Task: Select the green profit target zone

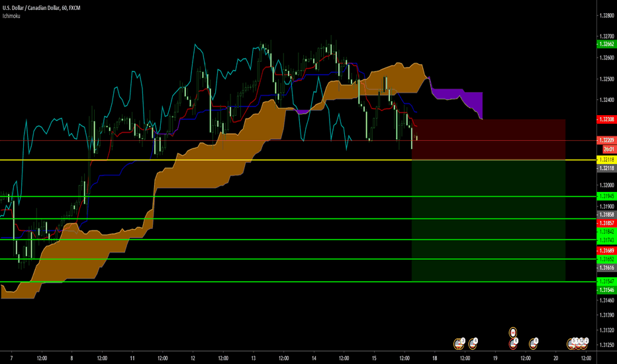Action: (489, 220)
